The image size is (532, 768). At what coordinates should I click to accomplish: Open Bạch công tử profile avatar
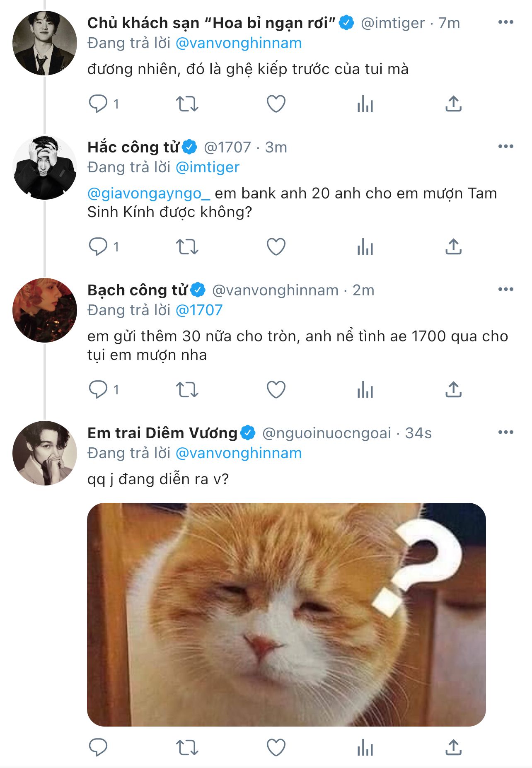click(x=45, y=310)
